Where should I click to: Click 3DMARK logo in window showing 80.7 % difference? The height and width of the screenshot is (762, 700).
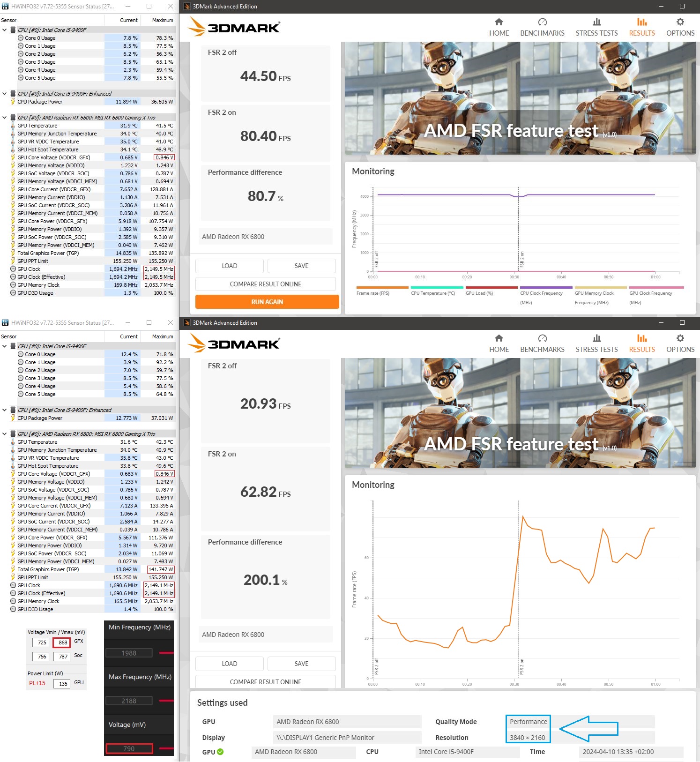pos(234,27)
